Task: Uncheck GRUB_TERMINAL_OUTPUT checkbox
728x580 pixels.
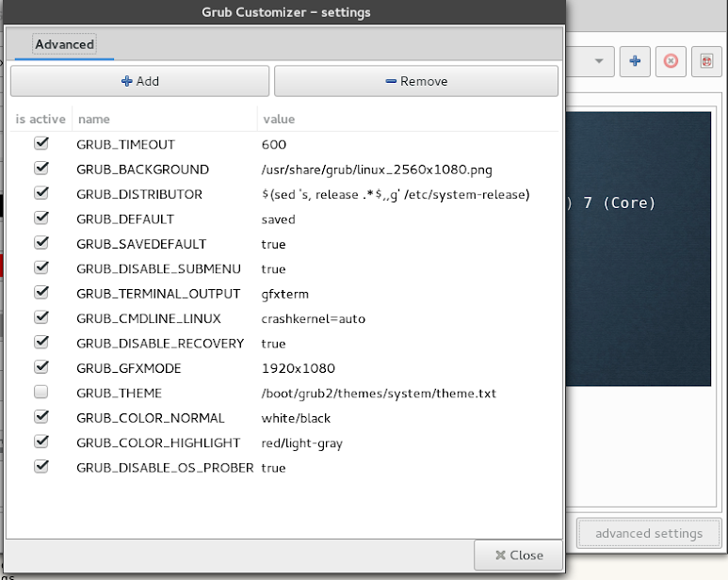Action: pyautogui.click(x=41, y=292)
